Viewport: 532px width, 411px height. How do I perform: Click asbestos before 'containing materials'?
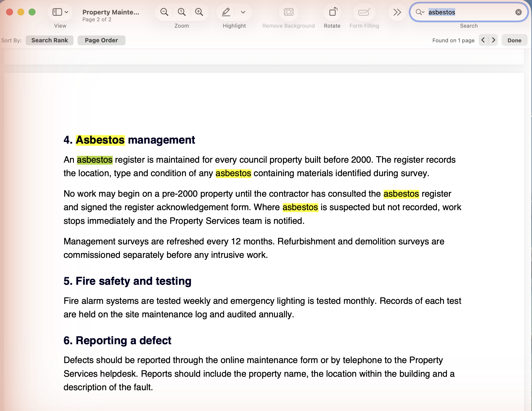pyautogui.click(x=233, y=173)
